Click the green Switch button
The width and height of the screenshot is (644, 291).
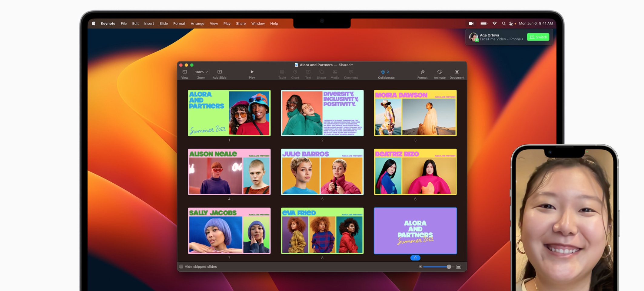[538, 37]
